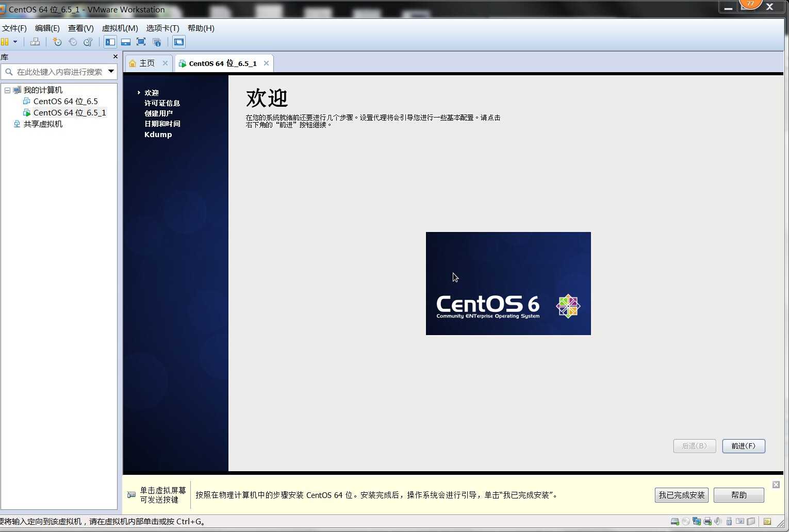Click the display status bar icon
The height and width of the screenshot is (532, 789).
(740, 521)
